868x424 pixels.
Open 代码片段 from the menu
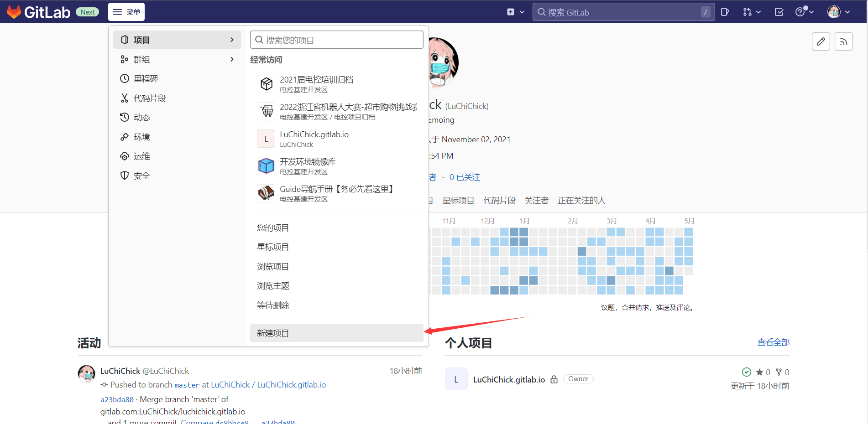[x=177, y=98]
